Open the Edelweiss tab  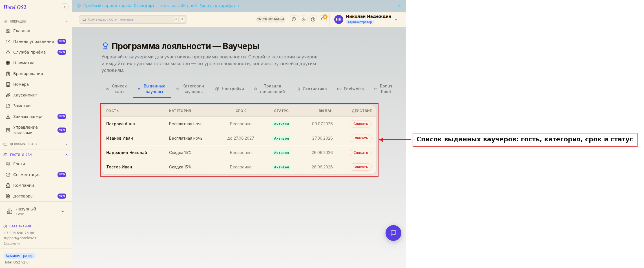point(350,89)
